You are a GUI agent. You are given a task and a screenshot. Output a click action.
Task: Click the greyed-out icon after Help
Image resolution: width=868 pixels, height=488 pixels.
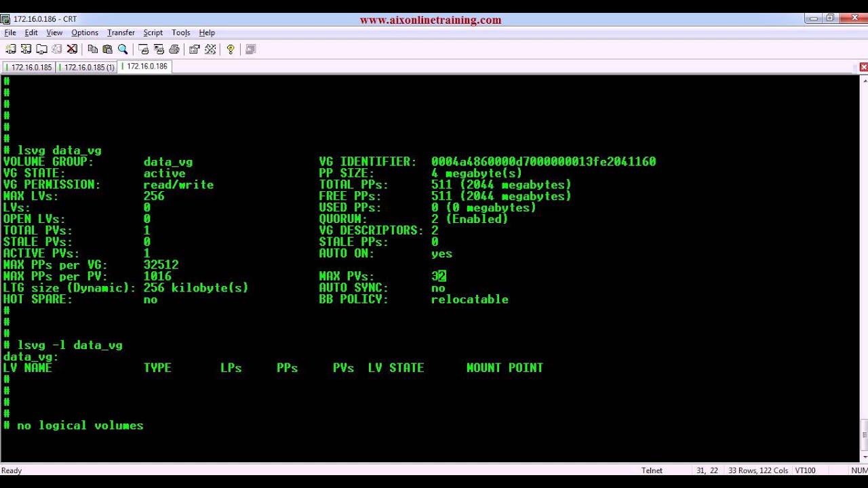click(x=250, y=49)
